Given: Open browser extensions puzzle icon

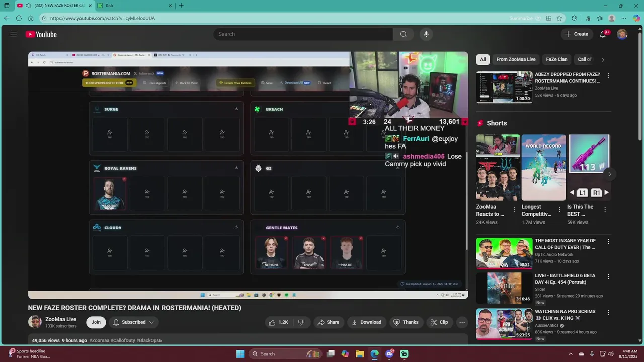Looking at the screenshot, I should point(574,18).
